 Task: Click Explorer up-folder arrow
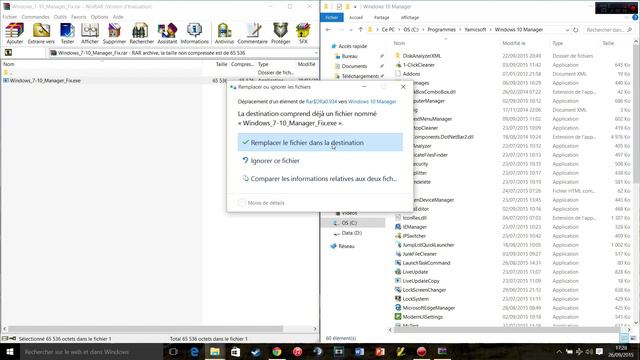pyautogui.click(x=360, y=30)
